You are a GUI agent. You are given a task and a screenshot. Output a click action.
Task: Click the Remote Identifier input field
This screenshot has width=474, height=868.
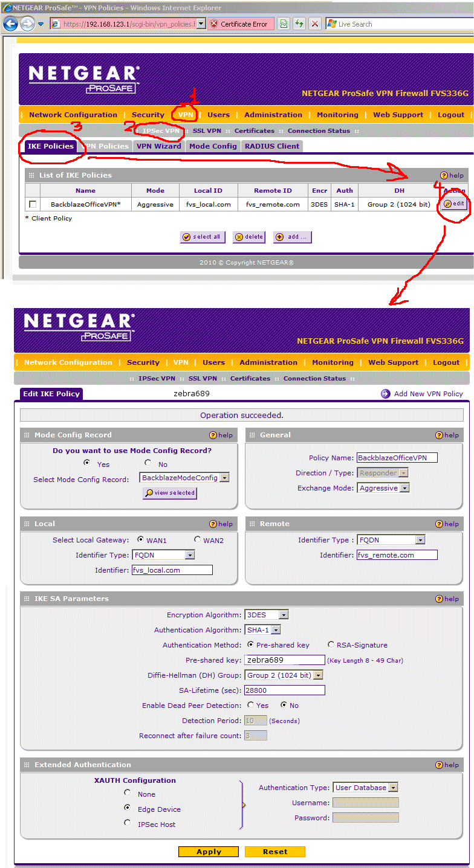[x=397, y=555]
